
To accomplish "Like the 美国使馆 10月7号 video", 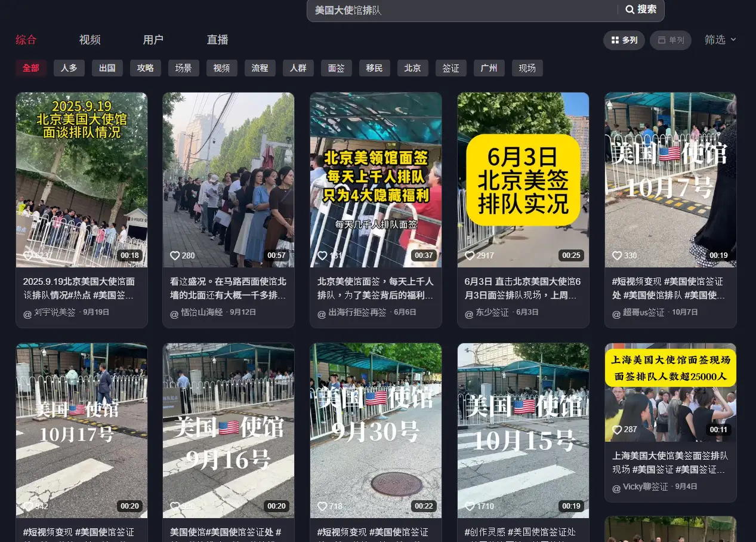I will [617, 255].
